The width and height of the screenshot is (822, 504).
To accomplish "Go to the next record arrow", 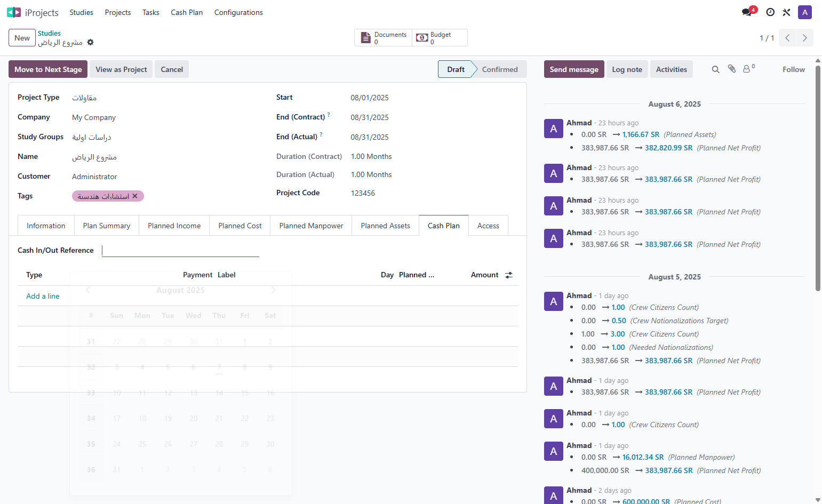I will pos(805,38).
